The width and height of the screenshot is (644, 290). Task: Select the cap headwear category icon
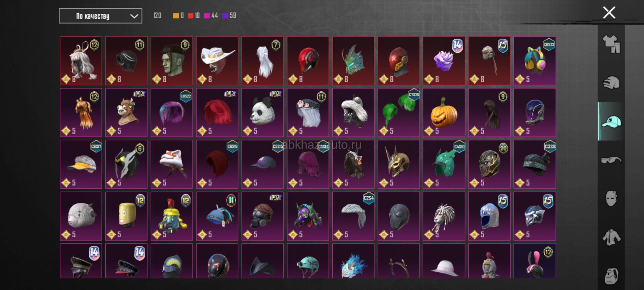[611, 121]
